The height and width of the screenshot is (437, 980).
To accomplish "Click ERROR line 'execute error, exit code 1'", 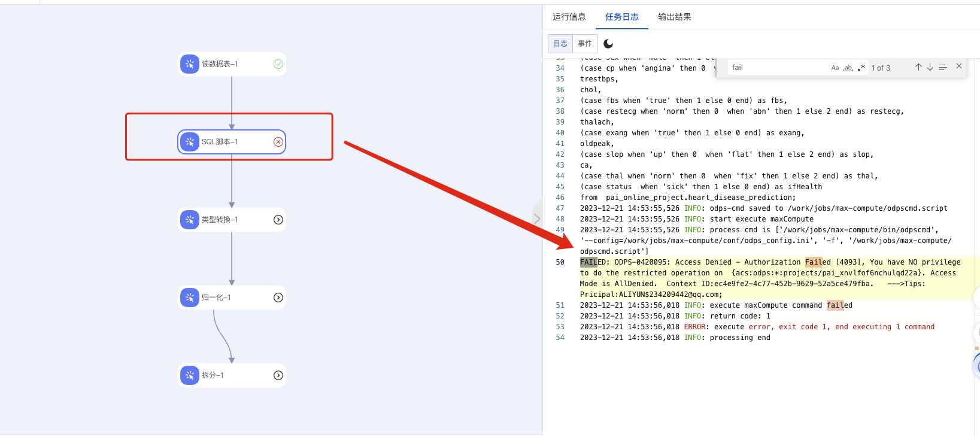I will tap(757, 327).
